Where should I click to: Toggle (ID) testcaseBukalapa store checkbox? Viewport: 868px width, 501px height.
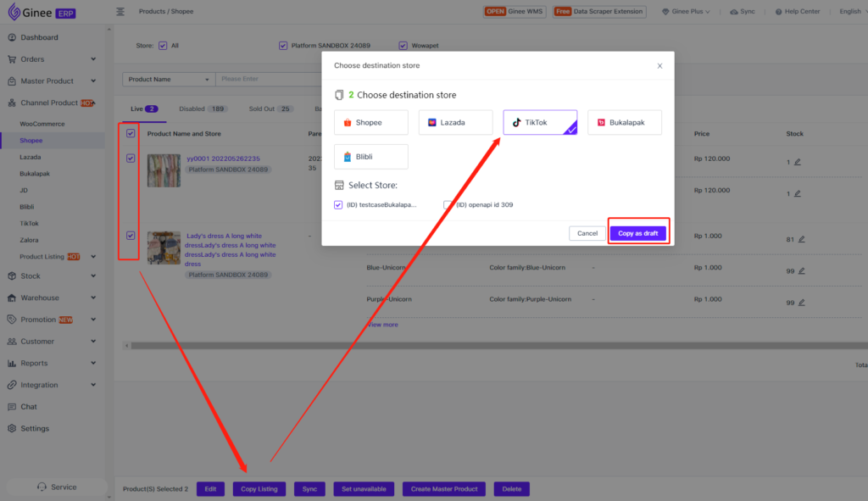[x=338, y=205]
